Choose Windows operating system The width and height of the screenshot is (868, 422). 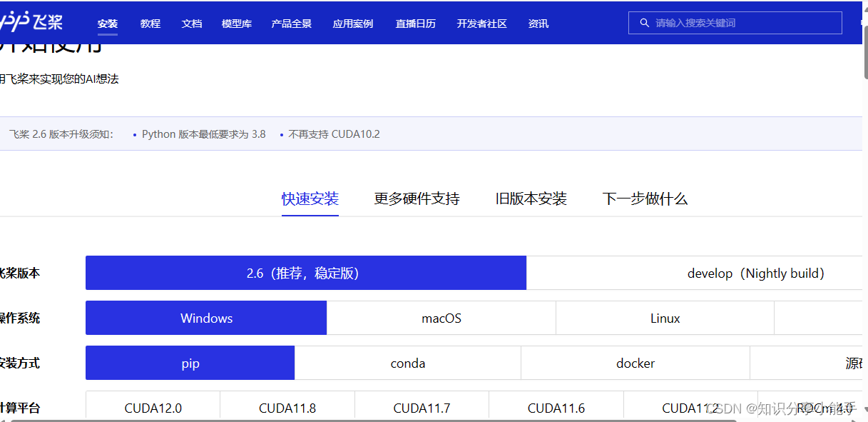(206, 318)
